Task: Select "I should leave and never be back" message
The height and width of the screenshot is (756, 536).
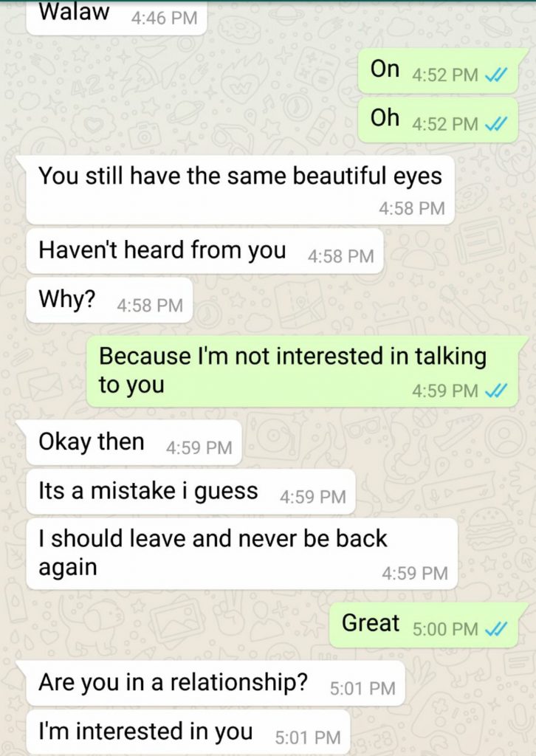Action: coord(241,554)
